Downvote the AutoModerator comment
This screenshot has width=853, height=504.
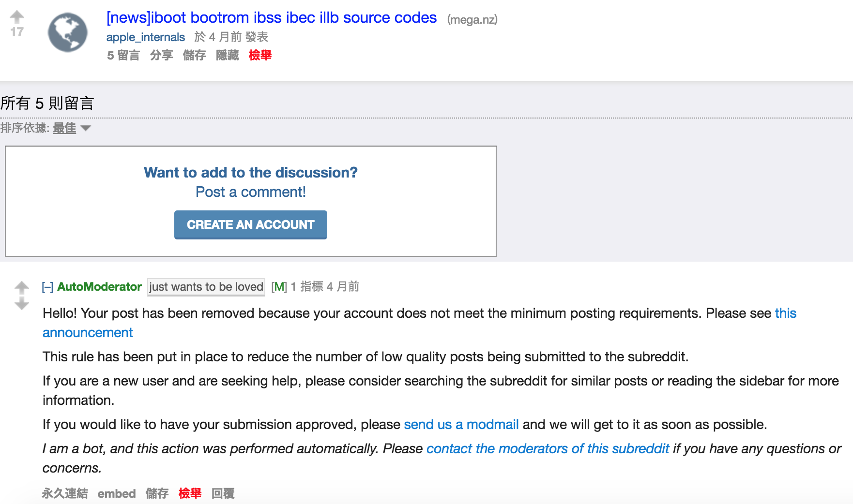[x=21, y=304]
